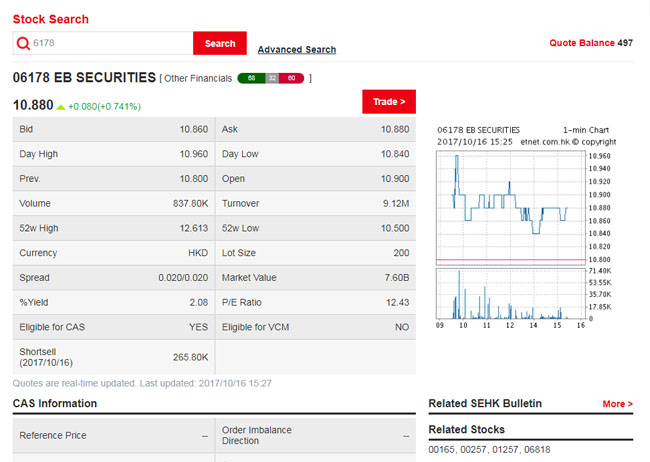Click the green up-arrow price change icon

(x=61, y=106)
